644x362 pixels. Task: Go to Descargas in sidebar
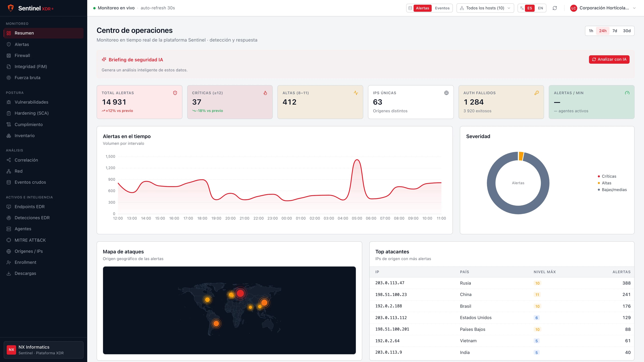click(x=43, y=273)
